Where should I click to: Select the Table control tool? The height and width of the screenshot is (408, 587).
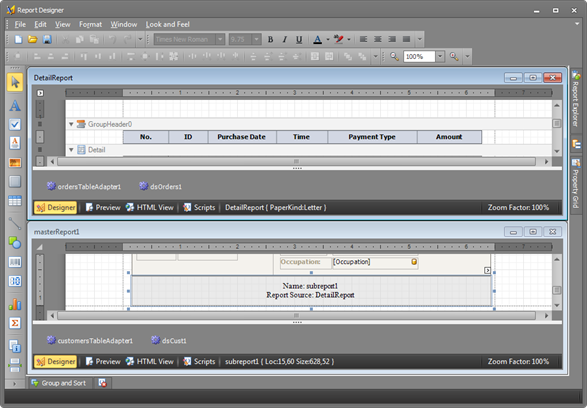click(x=15, y=201)
